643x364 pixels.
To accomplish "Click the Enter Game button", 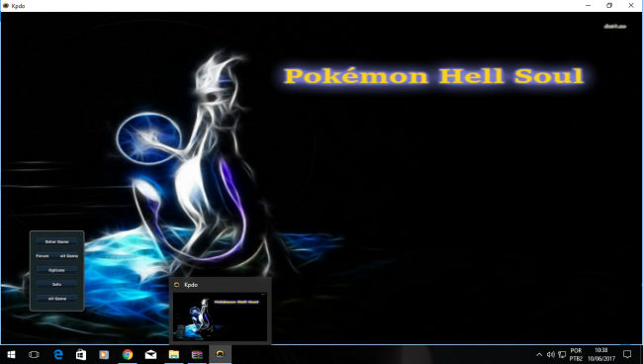I will pyautogui.click(x=56, y=242).
